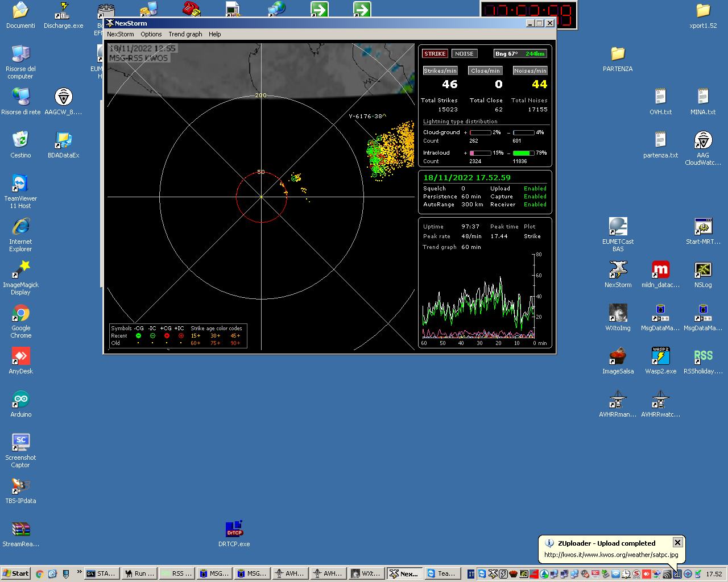The height and width of the screenshot is (582, 728).
Task: Click the AutoRange 300 km value
Action: point(472,204)
